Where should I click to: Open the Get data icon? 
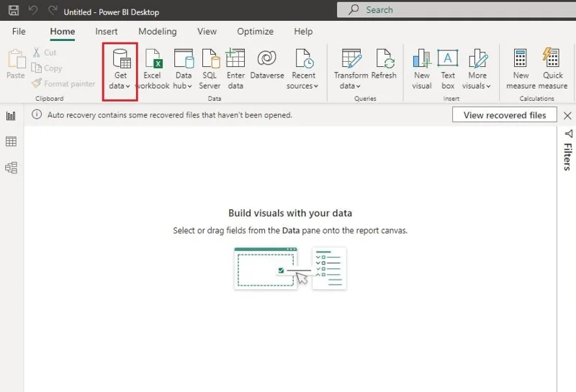click(x=122, y=59)
